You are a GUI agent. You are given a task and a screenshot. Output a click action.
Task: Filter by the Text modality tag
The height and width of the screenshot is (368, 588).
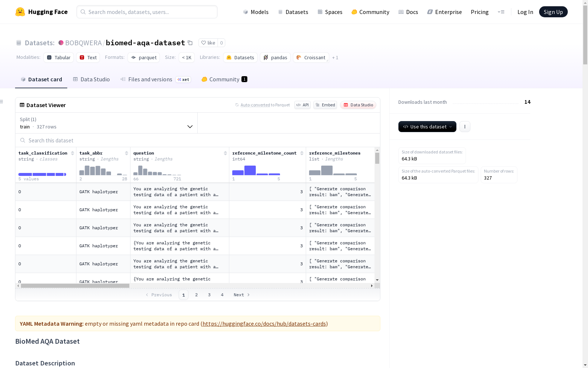point(88,57)
